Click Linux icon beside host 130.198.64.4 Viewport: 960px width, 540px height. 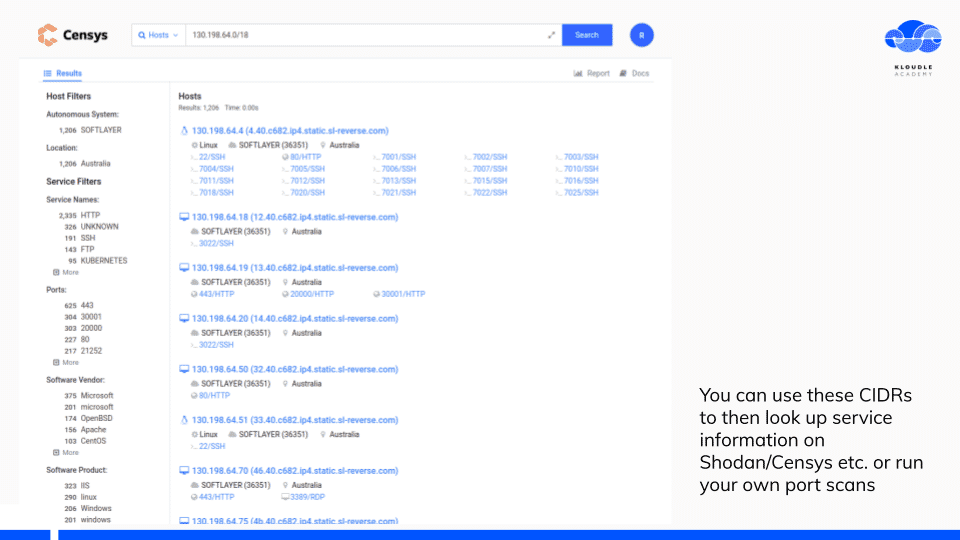pyautogui.click(x=184, y=130)
